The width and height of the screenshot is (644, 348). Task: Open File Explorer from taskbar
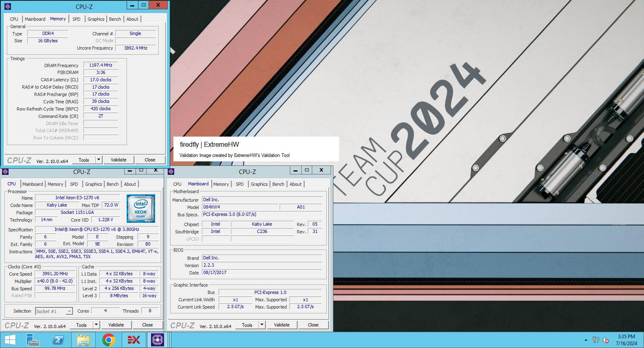click(83, 340)
